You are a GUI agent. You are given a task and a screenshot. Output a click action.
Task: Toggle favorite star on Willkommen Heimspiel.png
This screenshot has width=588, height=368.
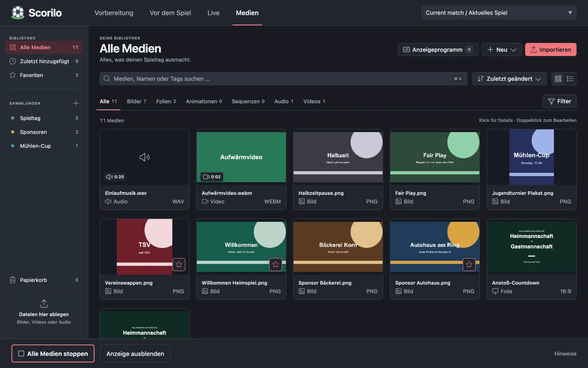276,265
